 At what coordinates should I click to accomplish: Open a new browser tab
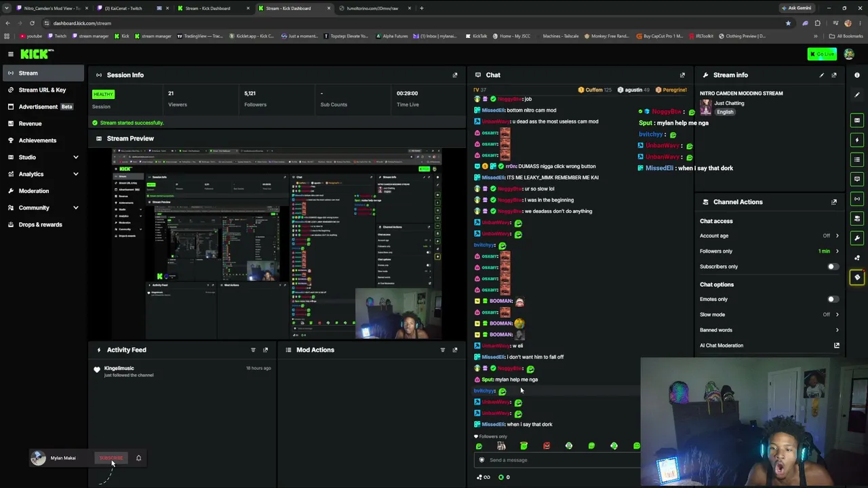click(x=422, y=8)
